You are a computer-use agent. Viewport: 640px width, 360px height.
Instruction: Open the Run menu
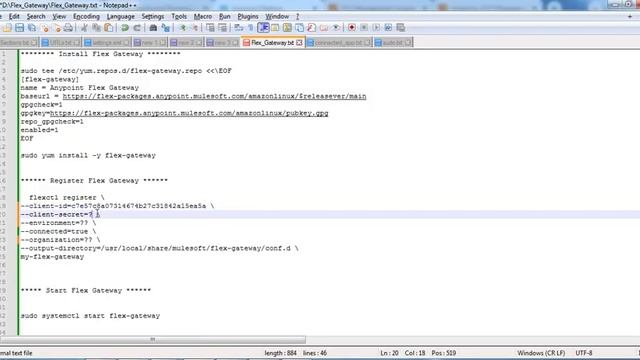tap(224, 16)
